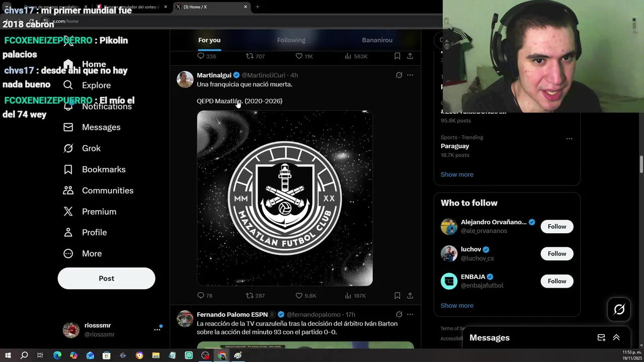
Task: Follow Alejandro Orvañanos
Action: tap(557, 227)
